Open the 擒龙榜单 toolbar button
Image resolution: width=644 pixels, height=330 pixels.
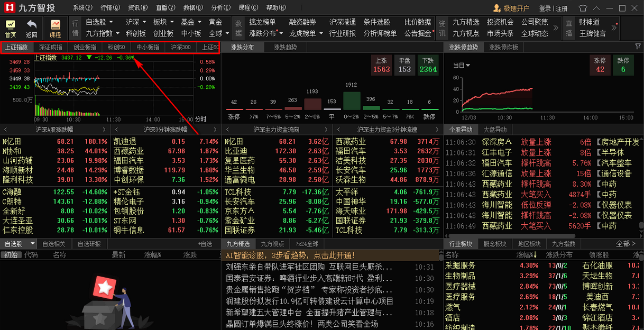point(262,22)
